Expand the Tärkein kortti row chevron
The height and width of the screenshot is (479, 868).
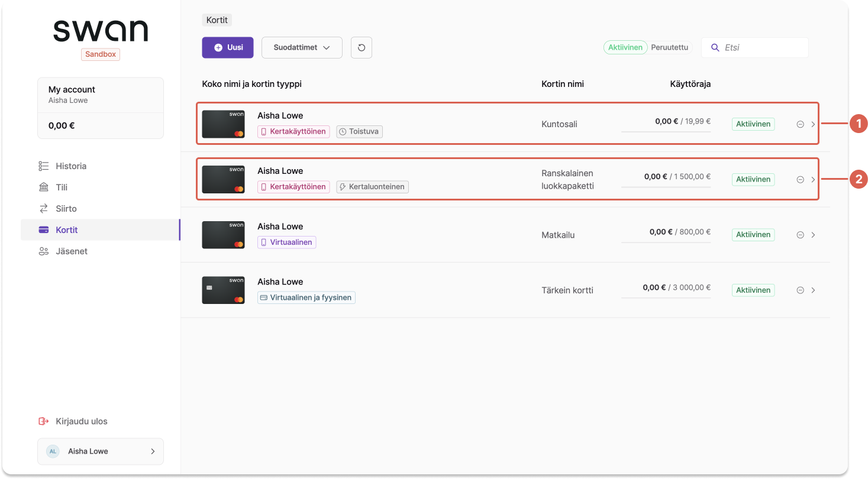tap(813, 290)
